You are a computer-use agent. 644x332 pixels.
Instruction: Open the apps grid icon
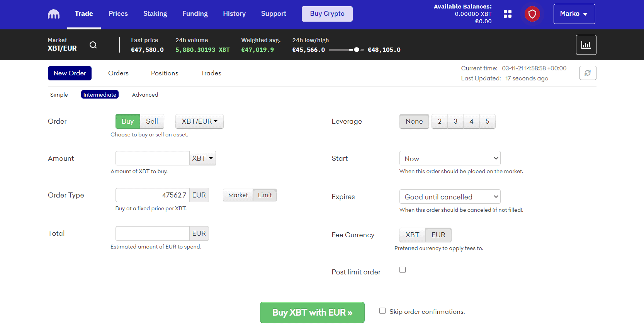508,14
